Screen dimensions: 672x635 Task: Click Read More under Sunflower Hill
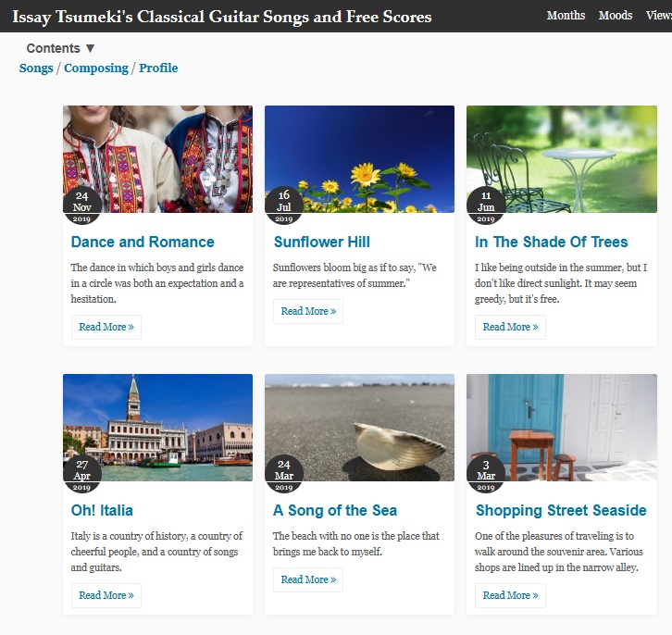pos(308,311)
